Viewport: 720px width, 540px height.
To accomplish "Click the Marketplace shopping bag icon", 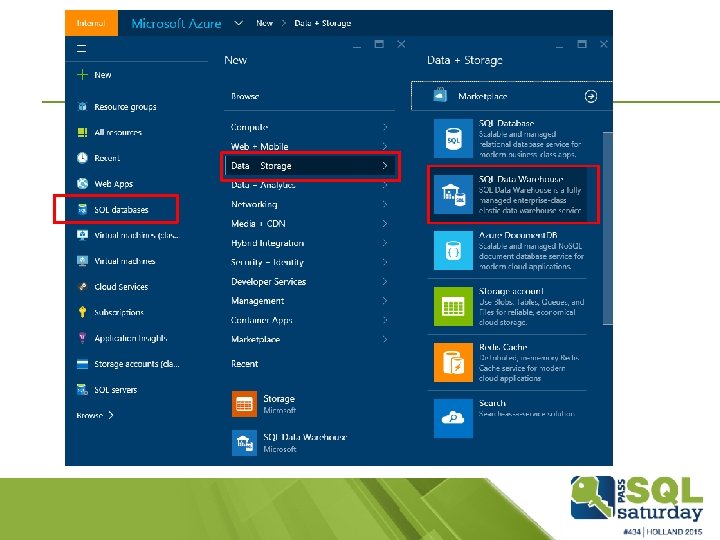I will (x=440, y=95).
